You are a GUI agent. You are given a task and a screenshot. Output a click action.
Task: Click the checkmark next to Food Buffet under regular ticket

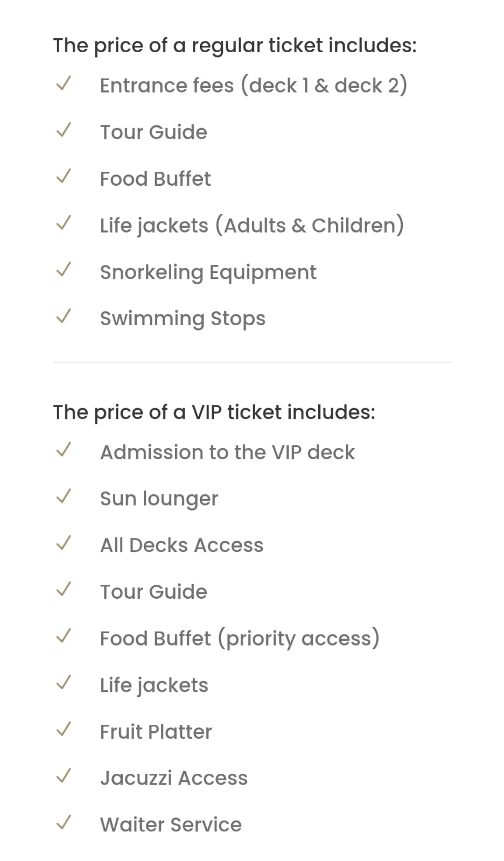[64, 177]
